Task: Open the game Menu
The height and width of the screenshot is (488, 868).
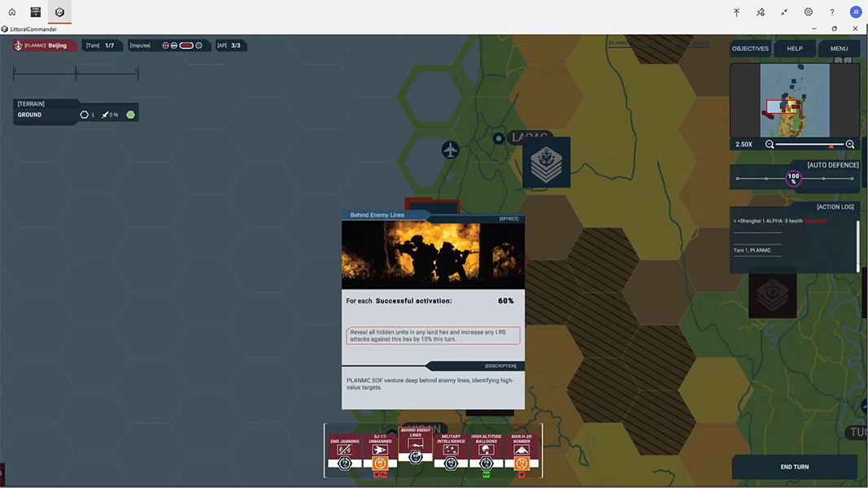Action: (839, 49)
